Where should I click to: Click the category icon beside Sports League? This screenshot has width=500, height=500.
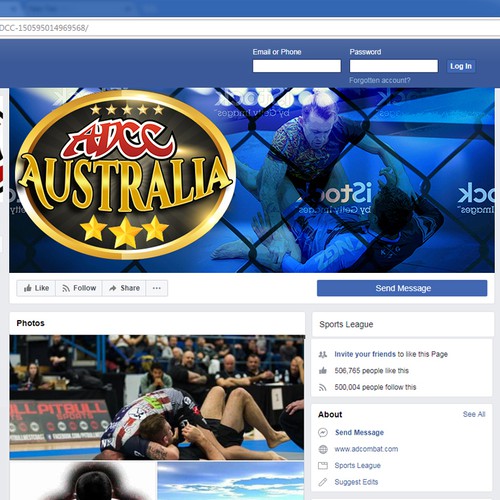[323, 466]
